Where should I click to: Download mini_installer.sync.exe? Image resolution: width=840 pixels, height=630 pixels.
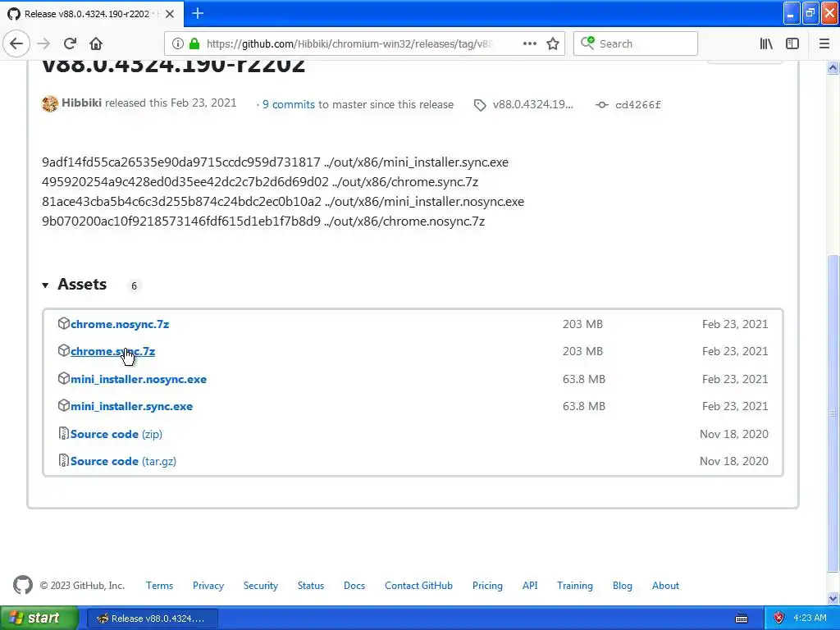click(131, 407)
